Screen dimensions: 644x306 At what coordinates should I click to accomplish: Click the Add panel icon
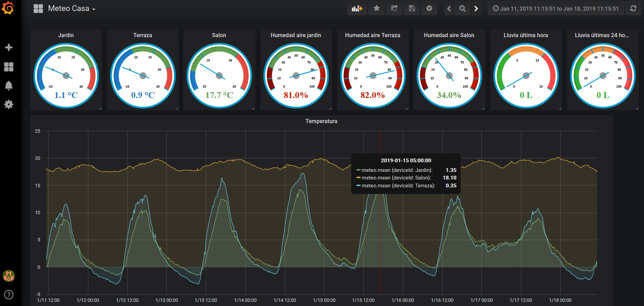click(357, 8)
